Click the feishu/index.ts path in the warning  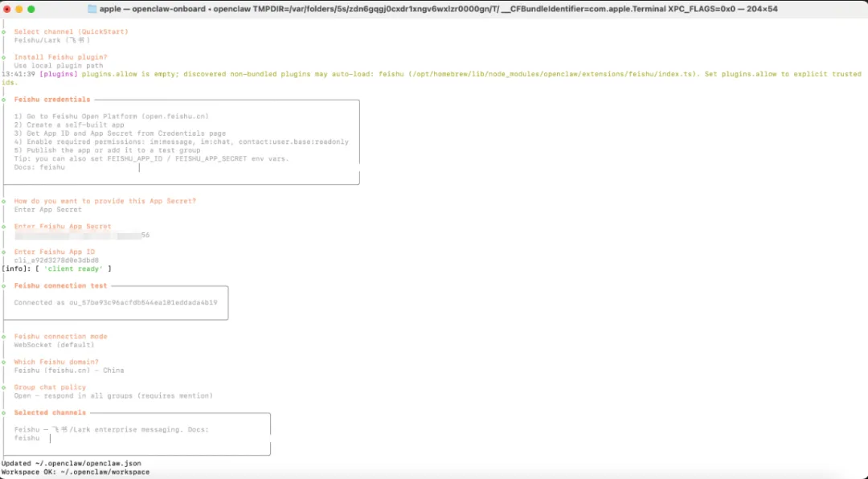553,74
